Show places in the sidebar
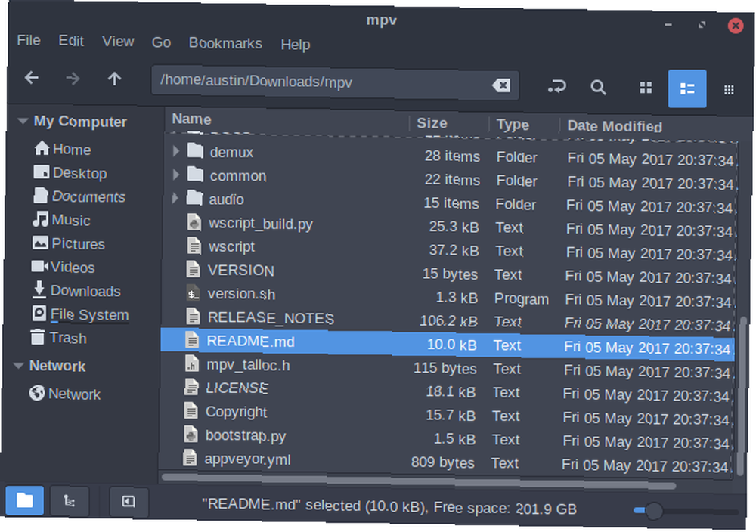756x532 pixels. 25,500
